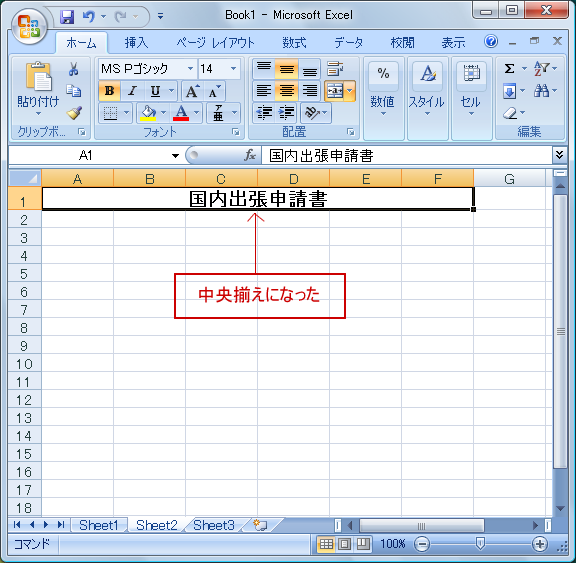
Task: Click the zoom slider handle
Action: click(480, 544)
